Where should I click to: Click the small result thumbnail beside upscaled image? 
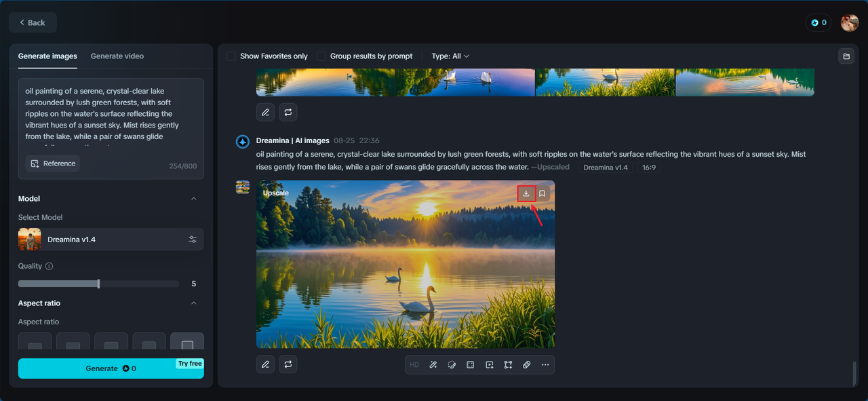click(243, 187)
